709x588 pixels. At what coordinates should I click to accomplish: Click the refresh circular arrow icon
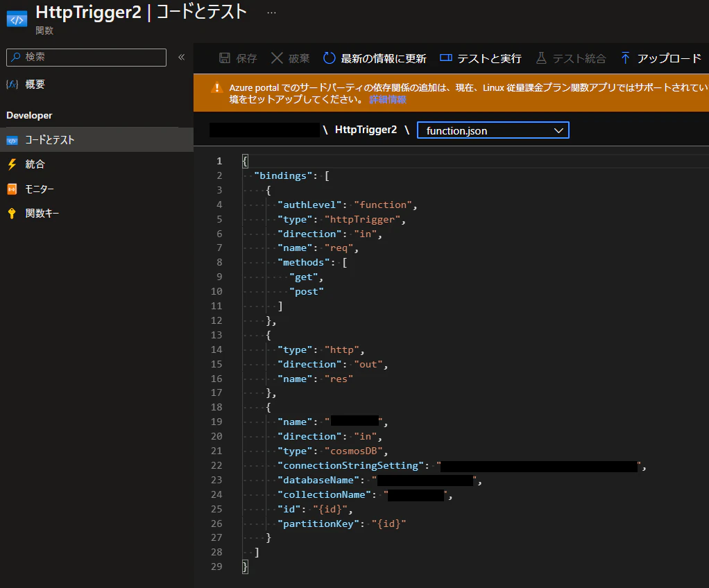pyautogui.click(x=330, y=58)
